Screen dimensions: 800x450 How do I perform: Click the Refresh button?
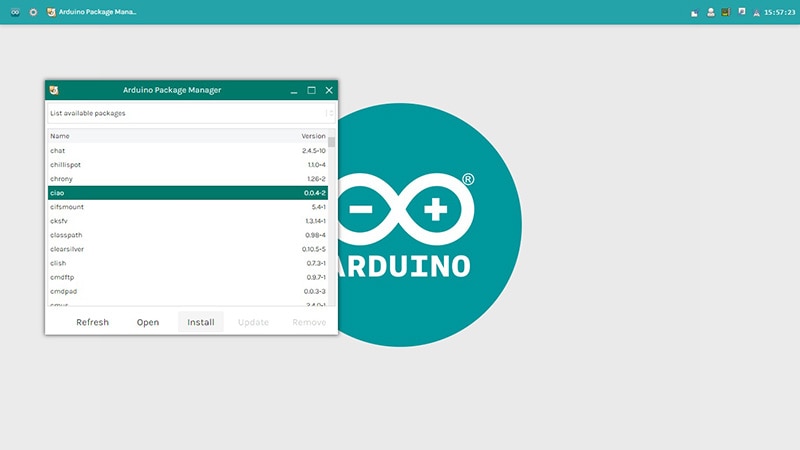click(x=92, y=322)
